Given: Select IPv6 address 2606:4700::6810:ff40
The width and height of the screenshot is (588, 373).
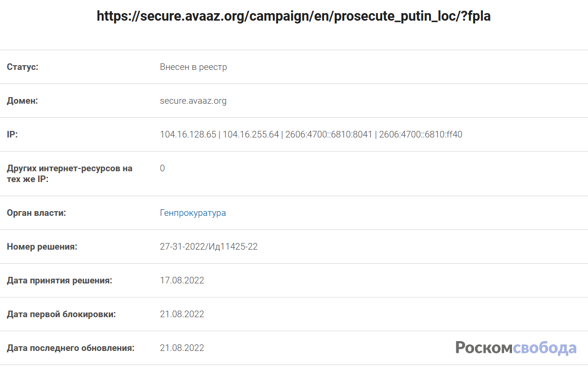Looking at the screenshot, I should (x=421, y=135).
